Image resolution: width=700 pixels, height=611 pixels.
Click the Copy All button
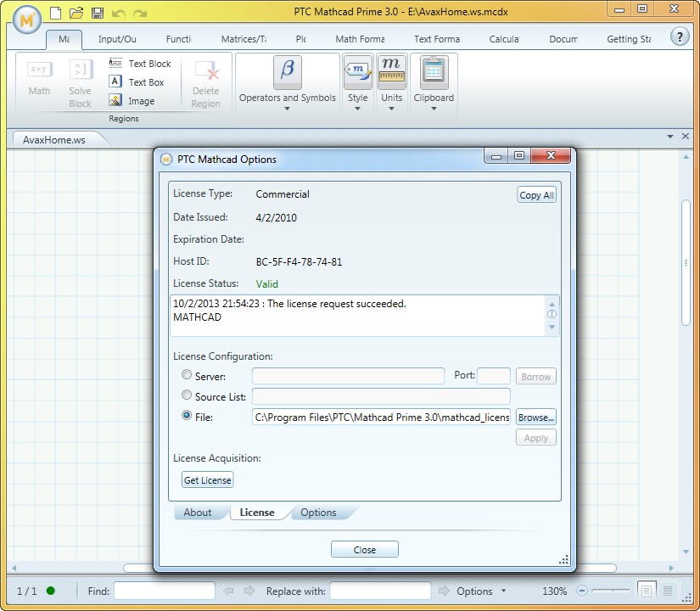click(536, 195)
